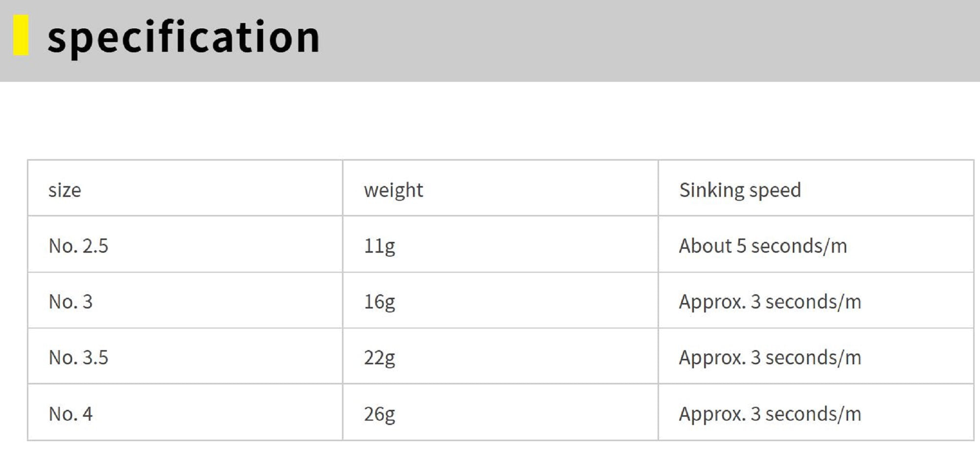Click the yellow bar beside specification heading
The width and height of the screenshot is (980, 449).
(21, 35)
